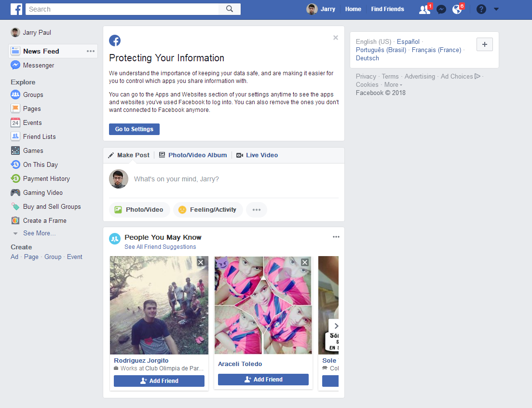Open the Payment History icon
Viewport: 532px width, 408px height.
point(15,178)
